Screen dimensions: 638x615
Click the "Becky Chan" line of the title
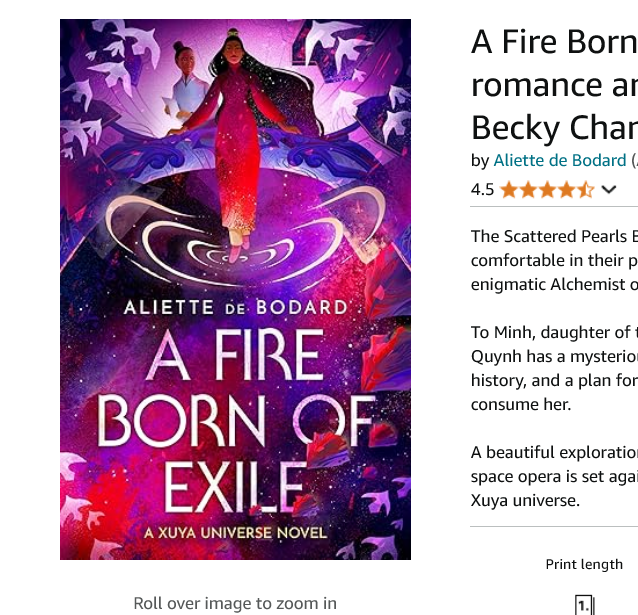[x=554, y=128]
